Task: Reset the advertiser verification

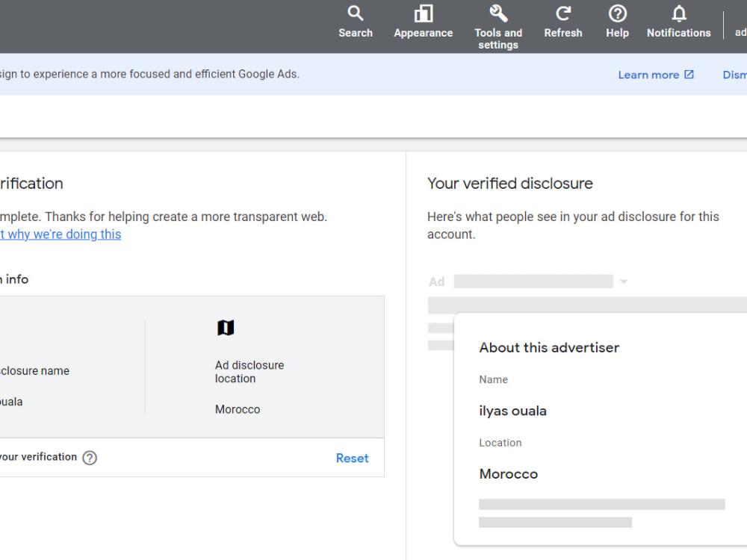Action: 352,458
